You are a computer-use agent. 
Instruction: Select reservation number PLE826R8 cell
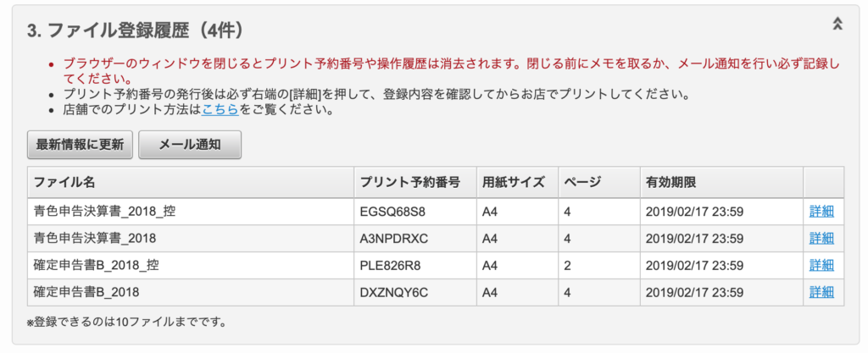click(x=391, y=265)
